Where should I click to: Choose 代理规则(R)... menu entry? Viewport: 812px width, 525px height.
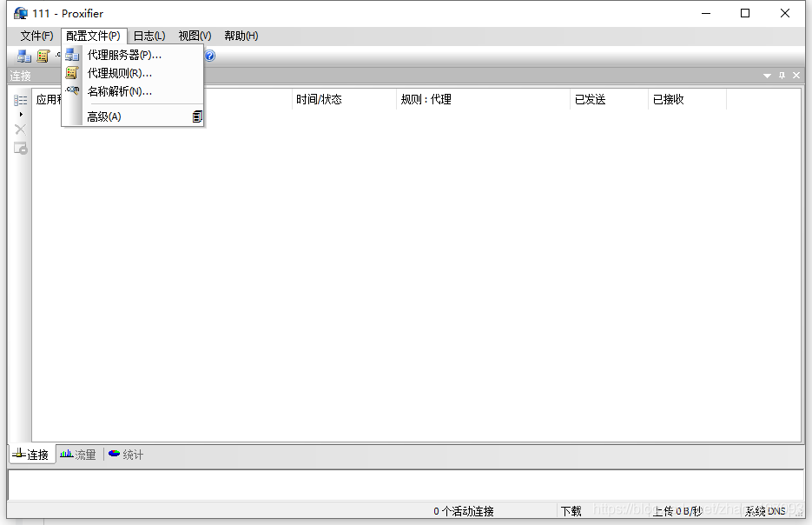(x=133, y=73)
